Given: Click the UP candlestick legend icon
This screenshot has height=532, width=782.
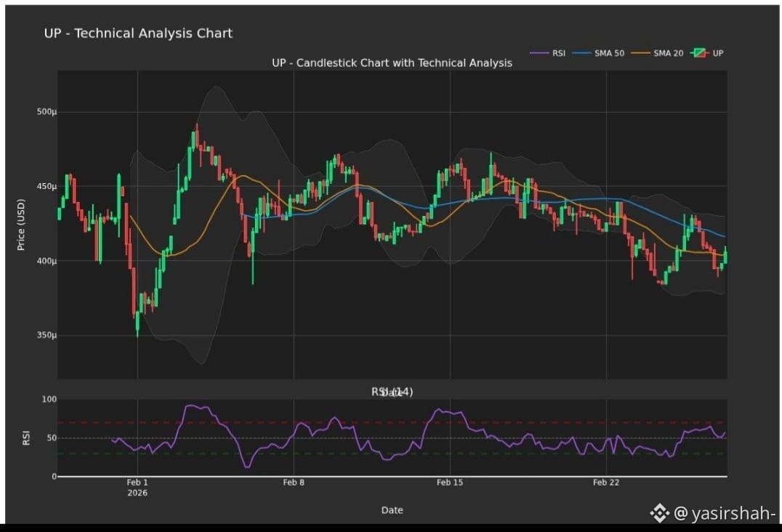Looking at the screenshot, I should point(700,53).
